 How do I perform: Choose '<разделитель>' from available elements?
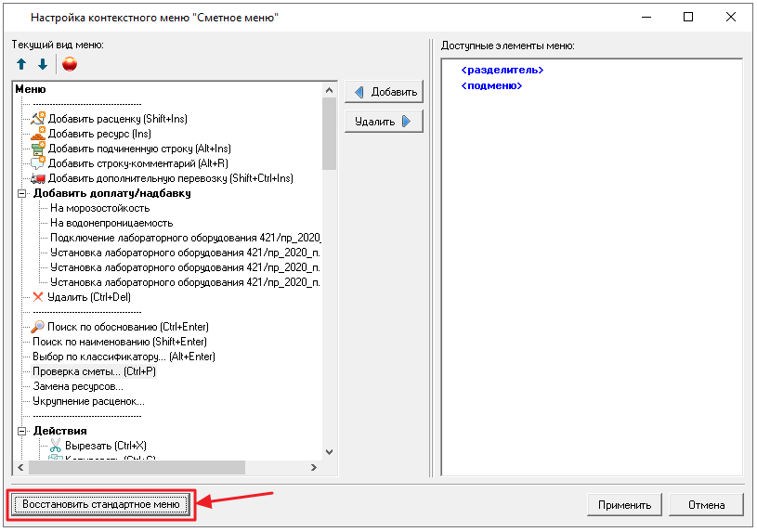pos(502,71)
